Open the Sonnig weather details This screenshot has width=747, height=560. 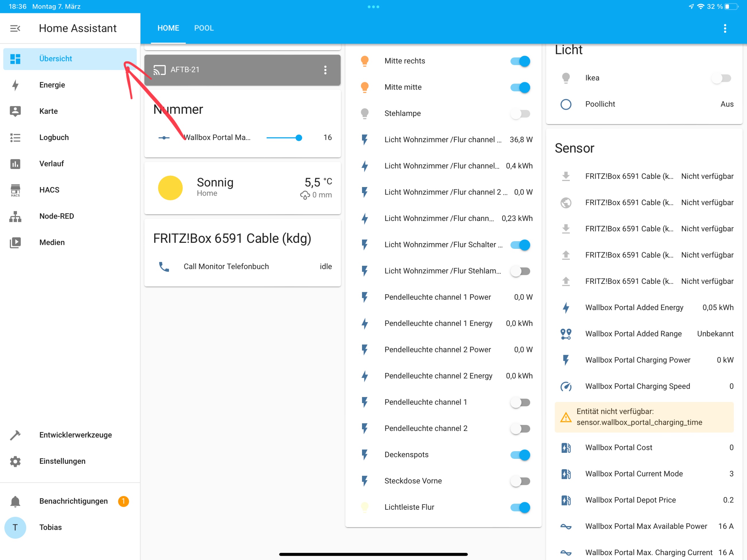point(242,188)
